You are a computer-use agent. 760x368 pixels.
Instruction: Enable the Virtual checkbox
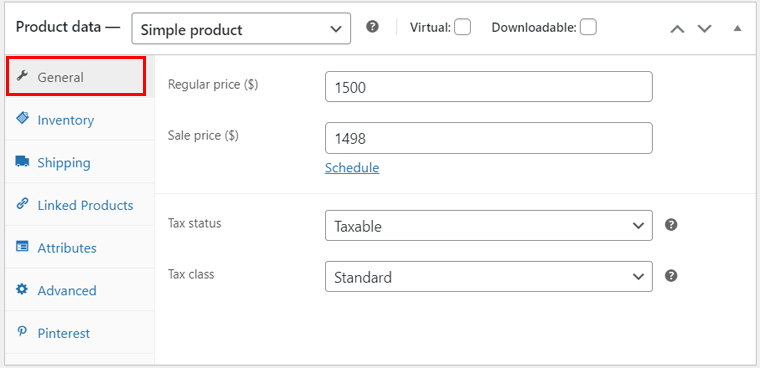463,27
